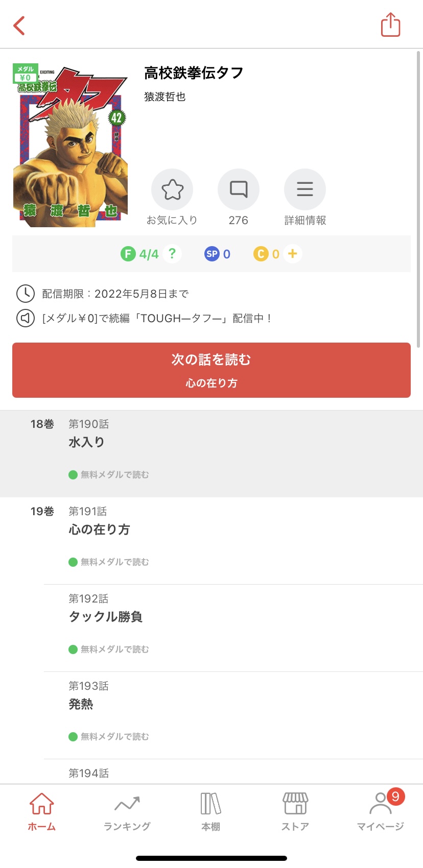Open the share sheet icon
The height and width of the screenshot is (868, 423).
(x=390, y=25)
